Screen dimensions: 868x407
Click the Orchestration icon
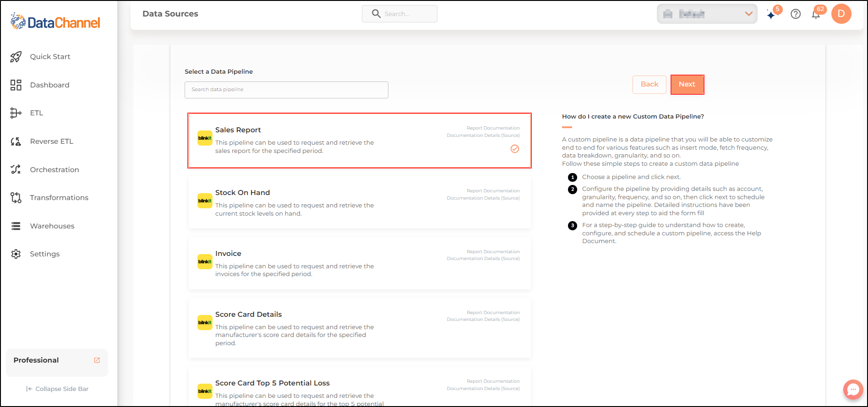[x=16, y=169]
